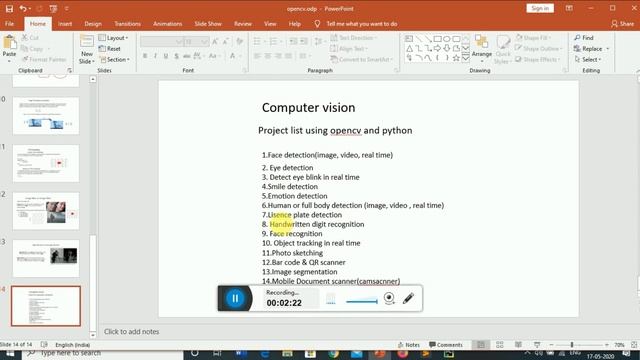Switch to Reading view
640x360 pixels.
click(518, 345)
